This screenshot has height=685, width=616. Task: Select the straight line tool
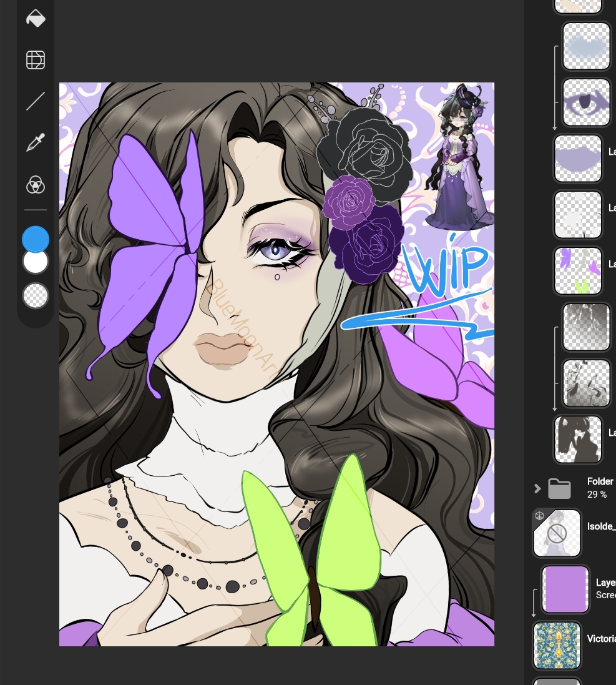click(36, 101)
